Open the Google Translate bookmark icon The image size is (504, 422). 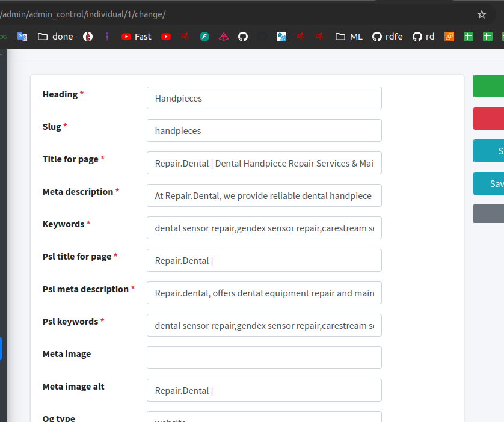pos(22,37)
